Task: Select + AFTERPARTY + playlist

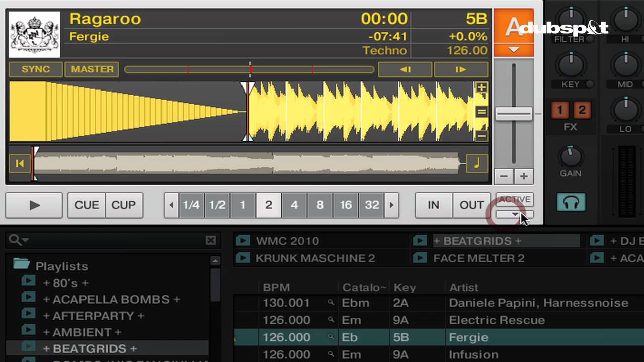Action: [94, 316]
